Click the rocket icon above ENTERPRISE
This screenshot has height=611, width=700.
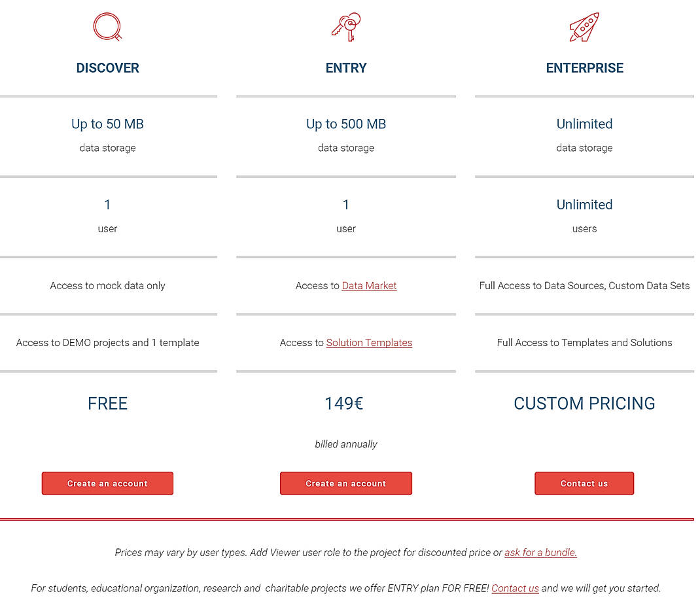click(584, 26)
